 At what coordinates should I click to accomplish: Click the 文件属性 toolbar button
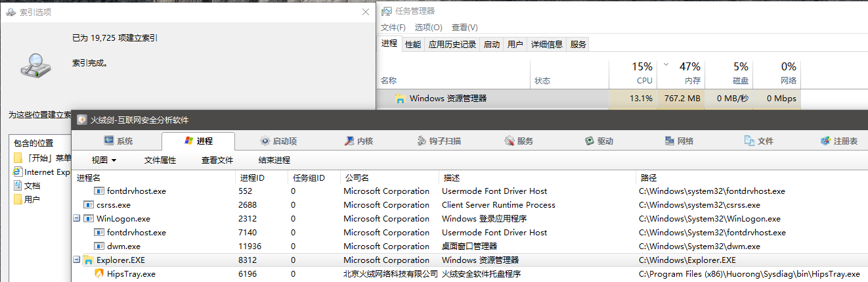pyautogui.click(x=160, y=160)
